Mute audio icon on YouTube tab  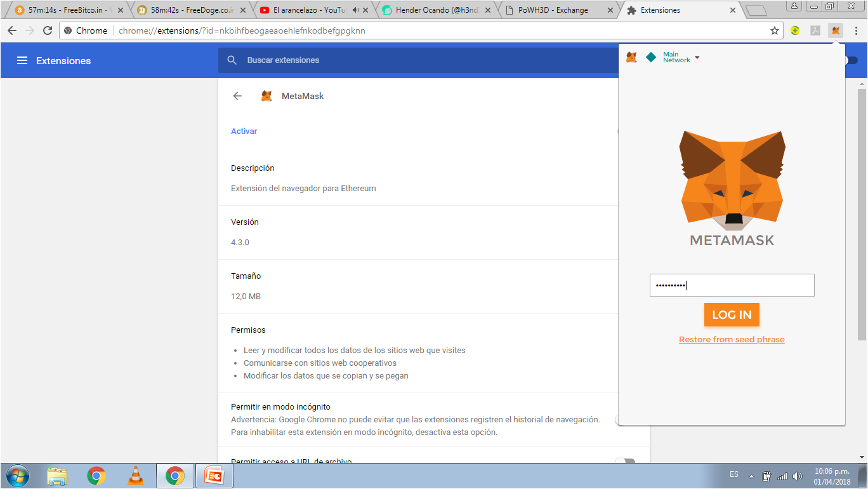click(x=355, y=10)
